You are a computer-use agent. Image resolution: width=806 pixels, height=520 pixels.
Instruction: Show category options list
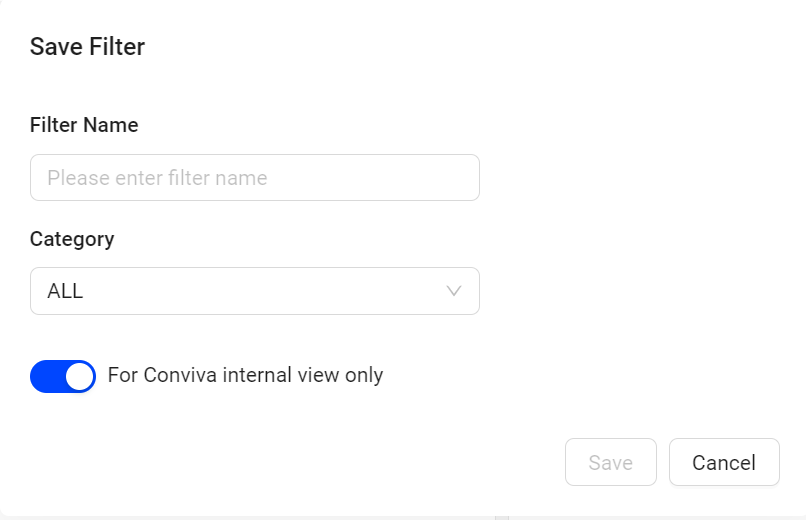click(254, 291)
